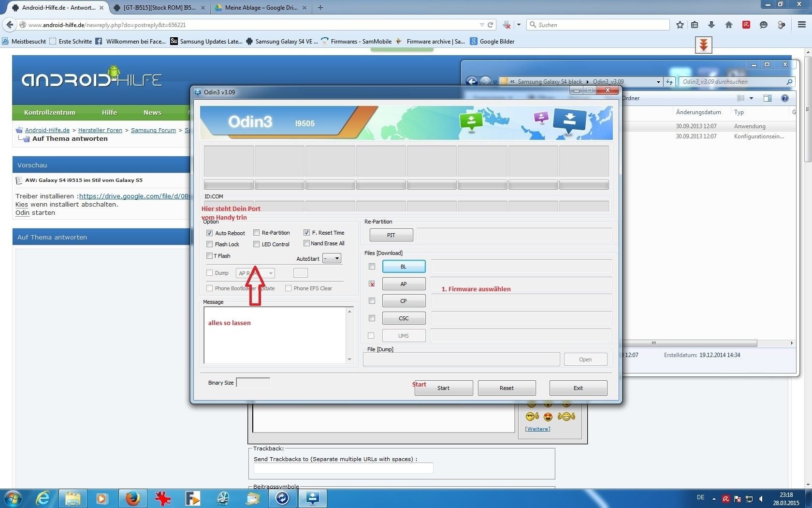Click PIT button in Re-Partition
812x508 pixels.
click(x=391, y=235)
